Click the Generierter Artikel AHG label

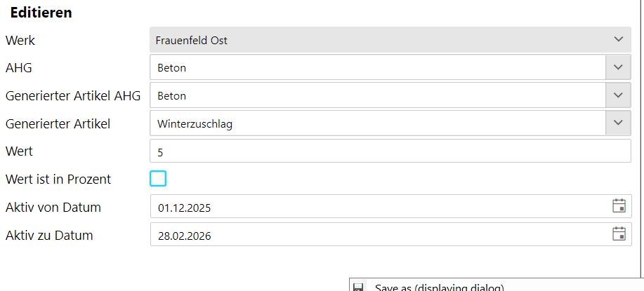73,96
